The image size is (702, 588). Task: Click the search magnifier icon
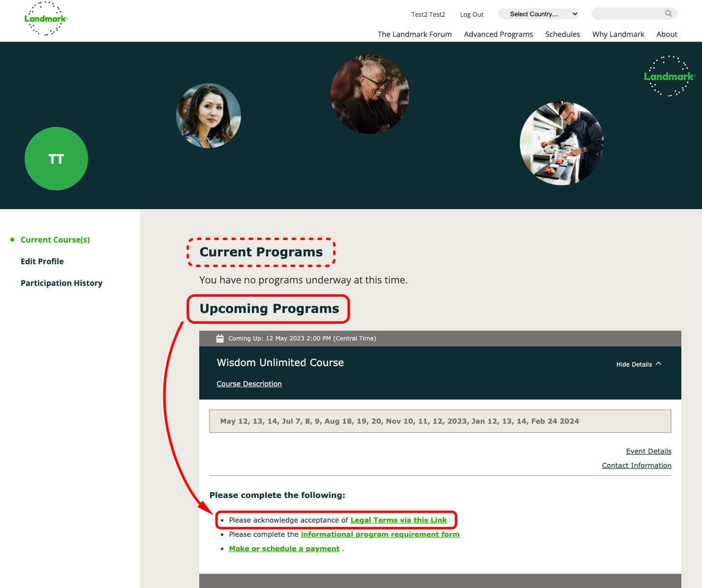coord(668,13)
